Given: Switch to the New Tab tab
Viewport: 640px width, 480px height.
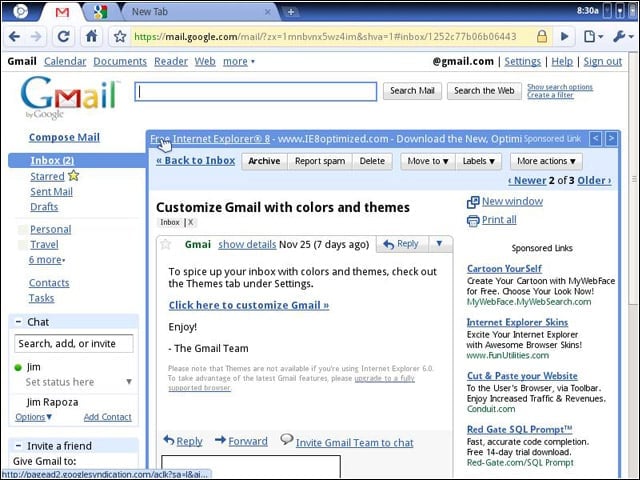Looking at the screenshot, I should coord(202,12).
